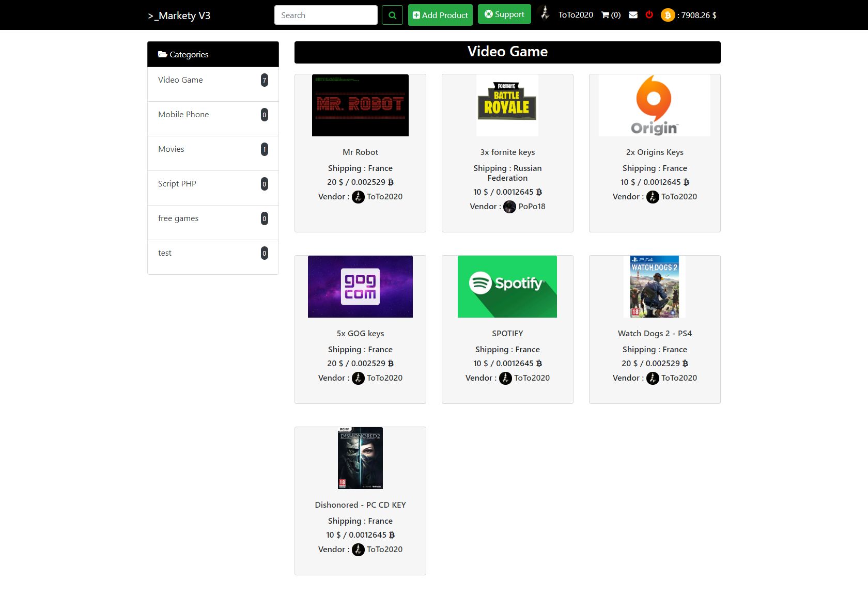Open the shopping cart icon
The width and height of the screenshot is (868, 596).
[x=605, y=15]
